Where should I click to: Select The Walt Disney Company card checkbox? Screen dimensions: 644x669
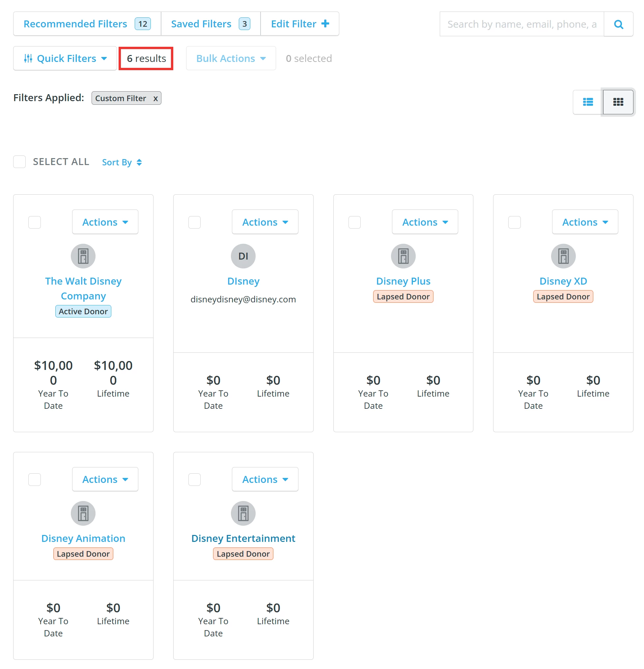click(x=35, y=222)
